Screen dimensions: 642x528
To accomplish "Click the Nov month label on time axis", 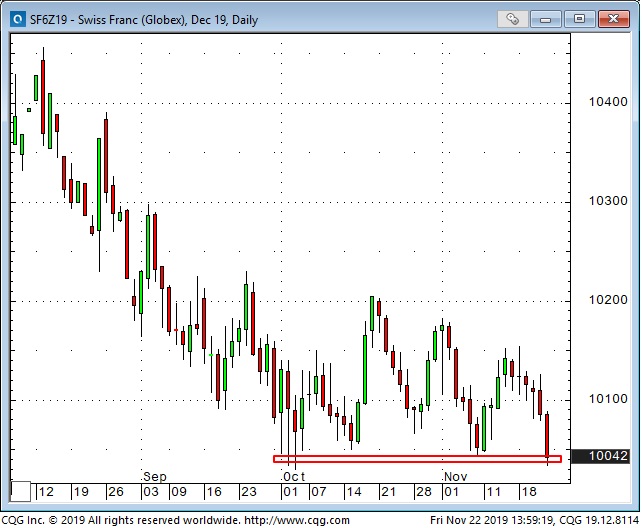I will pyautogui.click(x=455, y=476).
